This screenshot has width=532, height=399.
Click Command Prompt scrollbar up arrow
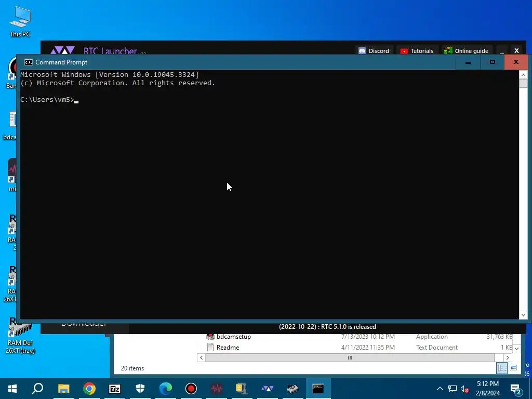tap(523, 75)
